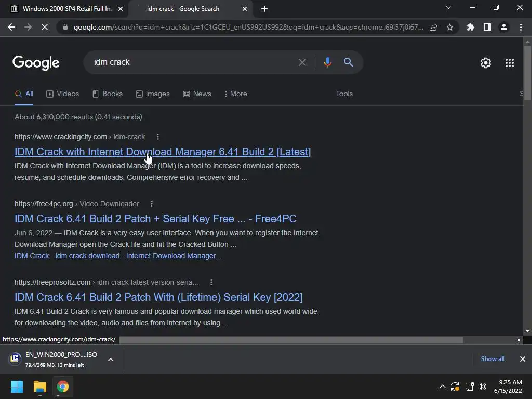
Task: Open the IDM Crack Lifetime Serial Key result
Action: [158, 297]
